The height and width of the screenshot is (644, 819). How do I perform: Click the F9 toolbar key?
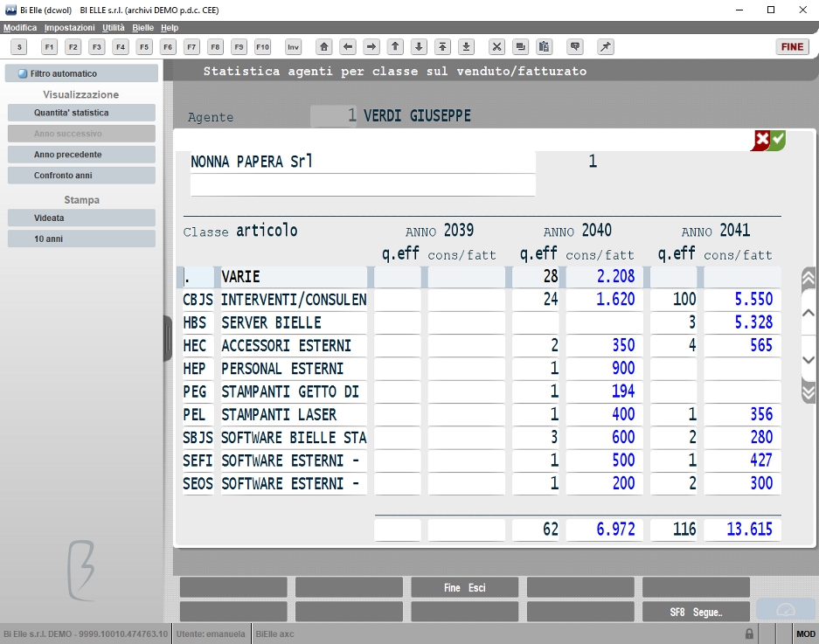point(239,47)
